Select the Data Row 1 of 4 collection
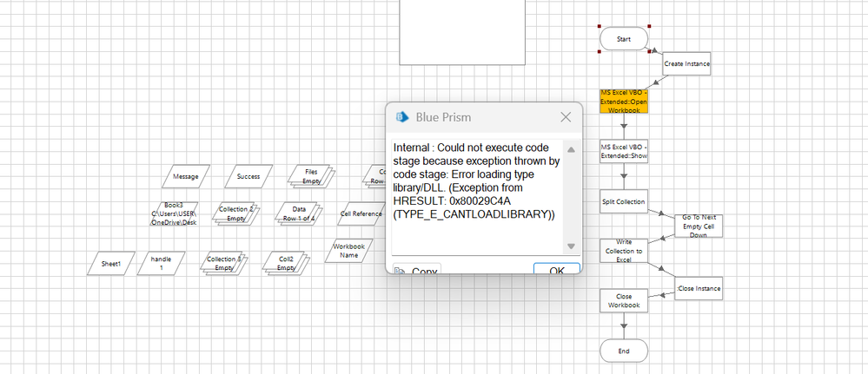The height and width of the screenshot is (374, 868). 299,214
